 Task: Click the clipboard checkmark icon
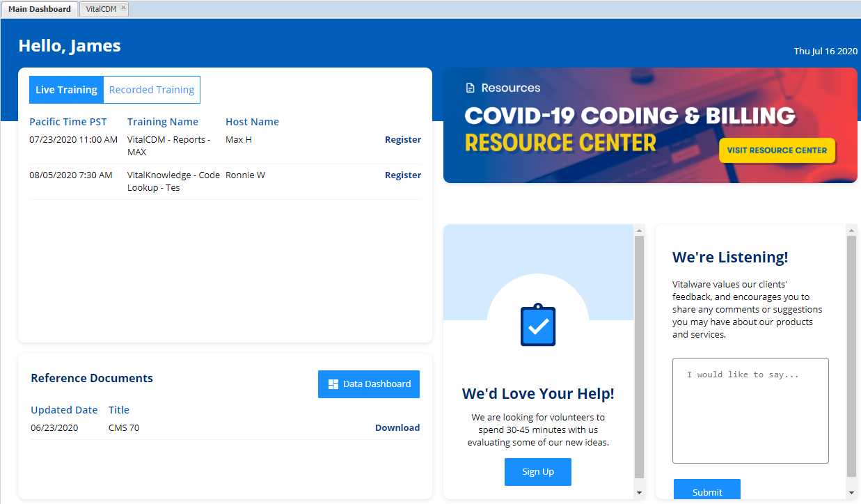click(538, 325)
